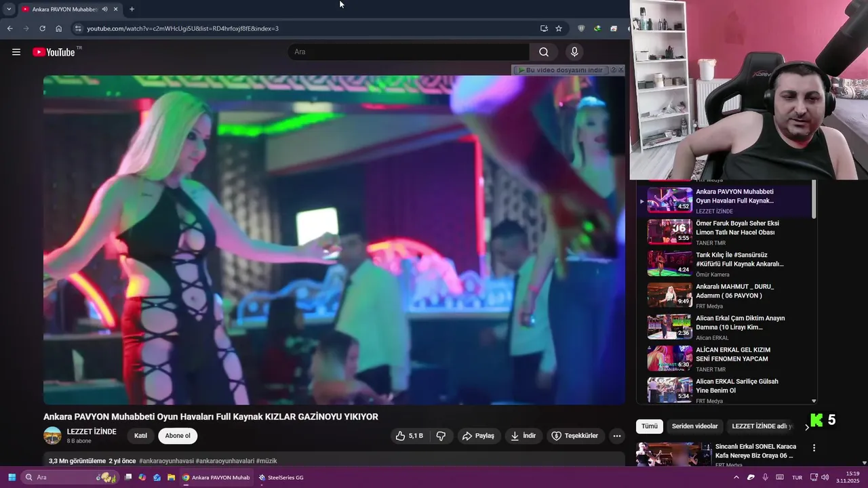868x488 pixels.
Task: Click the #ankaraoyunhavasi hashtag
Action: pyautogui.click(x=166, y=461)
